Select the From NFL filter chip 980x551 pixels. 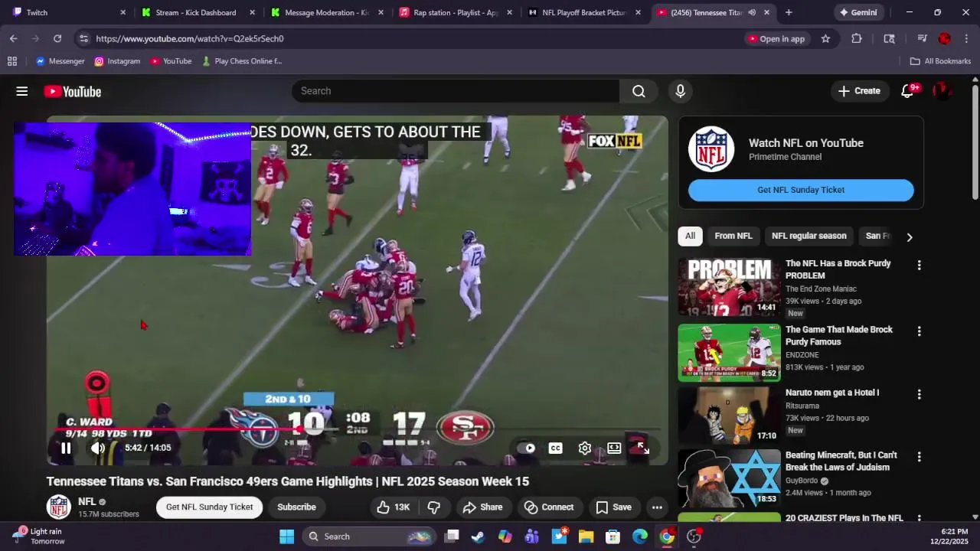click(x=733, y=236)
